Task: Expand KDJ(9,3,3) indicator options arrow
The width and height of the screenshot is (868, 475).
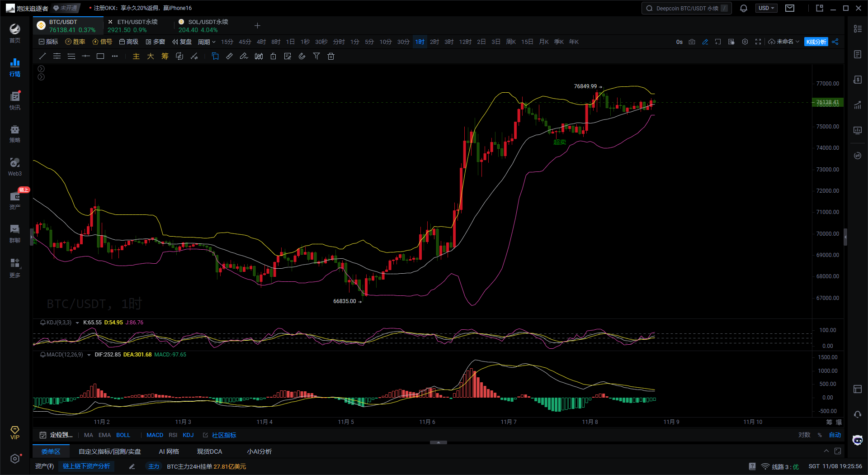Action: click(77, 323)
